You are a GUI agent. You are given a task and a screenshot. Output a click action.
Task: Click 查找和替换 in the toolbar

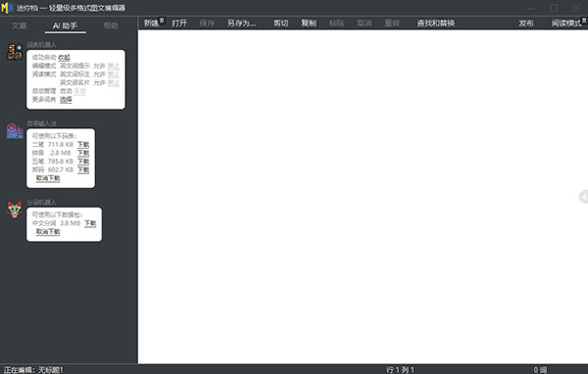click(436, 23)
